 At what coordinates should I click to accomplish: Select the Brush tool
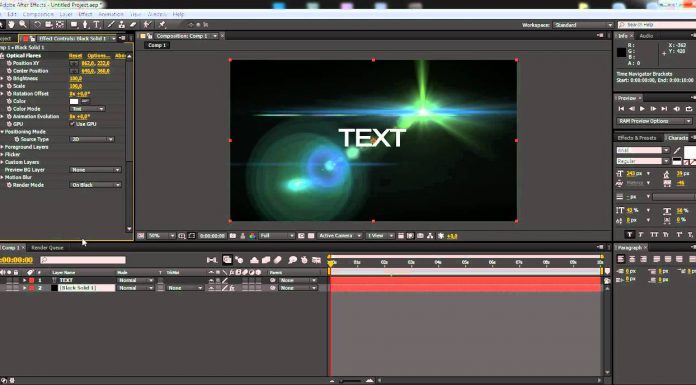click(x=111, y=24)
